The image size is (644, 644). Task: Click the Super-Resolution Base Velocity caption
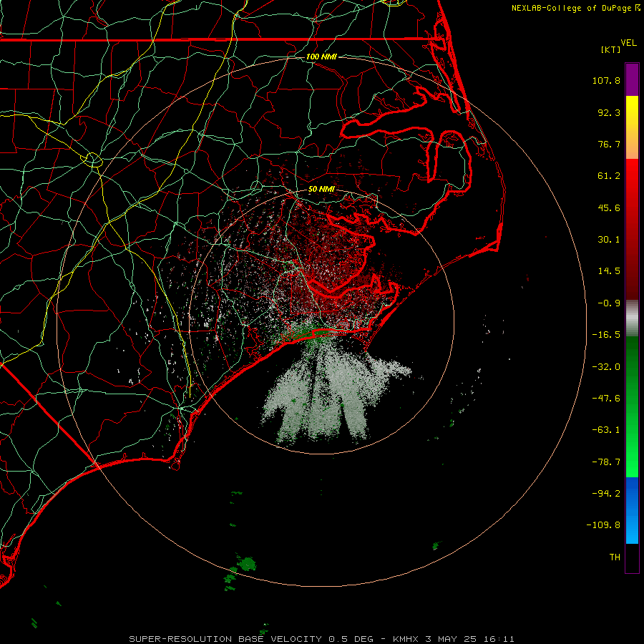tap(321, 639)
